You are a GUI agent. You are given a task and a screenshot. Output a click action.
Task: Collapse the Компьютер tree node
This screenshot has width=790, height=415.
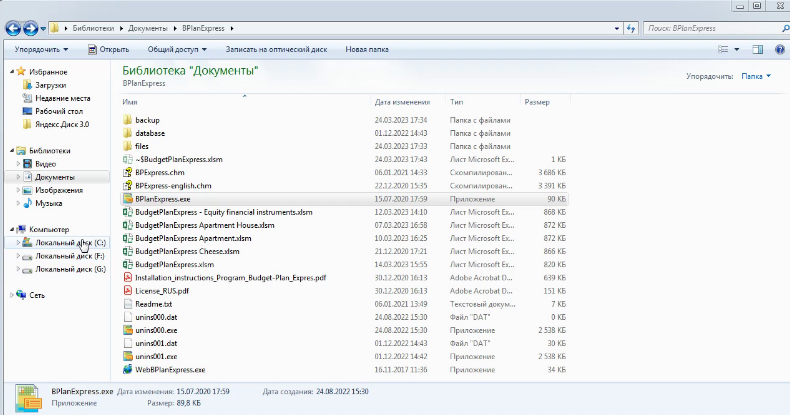pos(12,229)
